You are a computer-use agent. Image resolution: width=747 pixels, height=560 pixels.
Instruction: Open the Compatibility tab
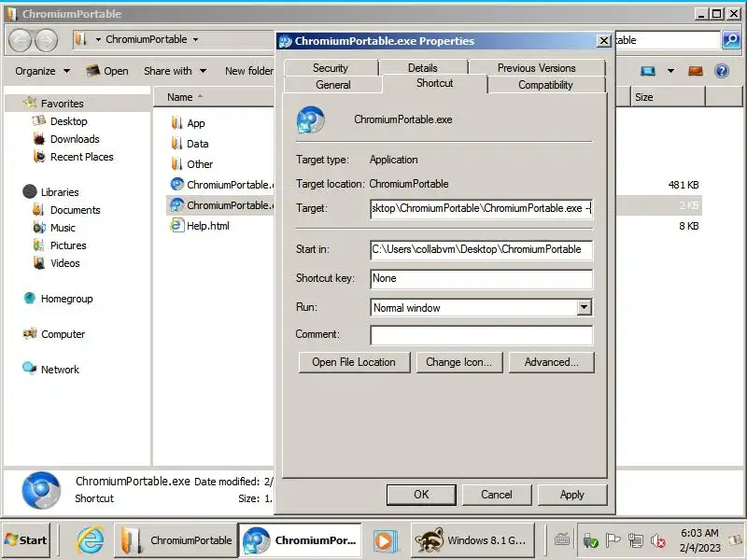point(545,85)
